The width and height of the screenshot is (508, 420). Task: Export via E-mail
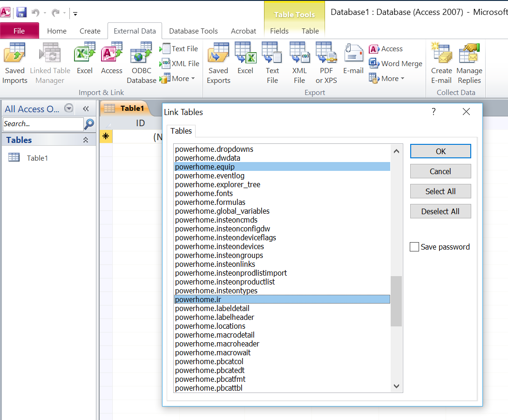[353, 58]
